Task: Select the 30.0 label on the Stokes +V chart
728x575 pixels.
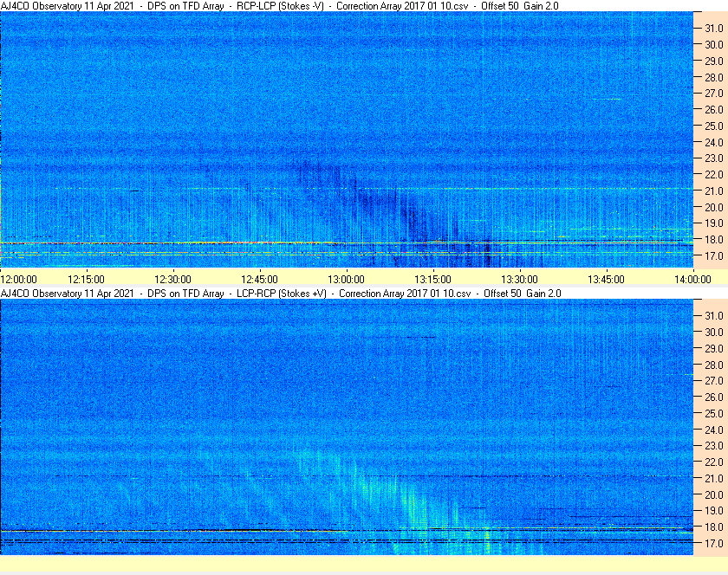Action: 714,332
